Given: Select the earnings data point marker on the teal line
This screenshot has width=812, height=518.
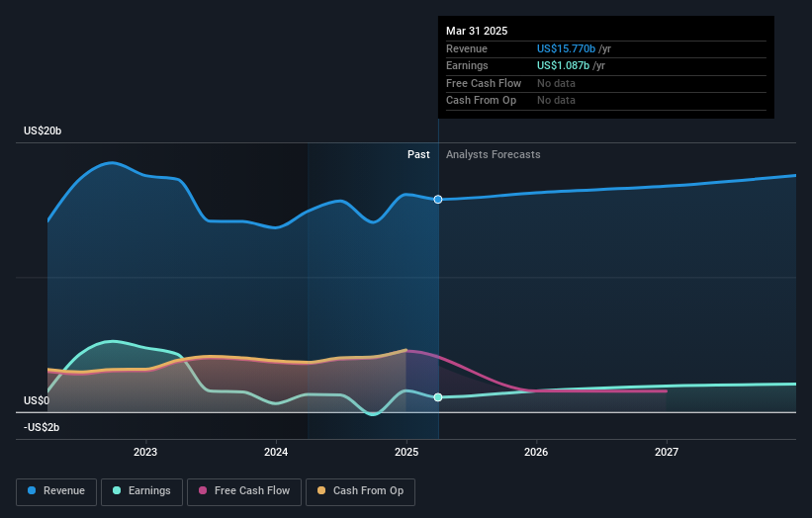Looking at the screenshot, I should (438, 397).
